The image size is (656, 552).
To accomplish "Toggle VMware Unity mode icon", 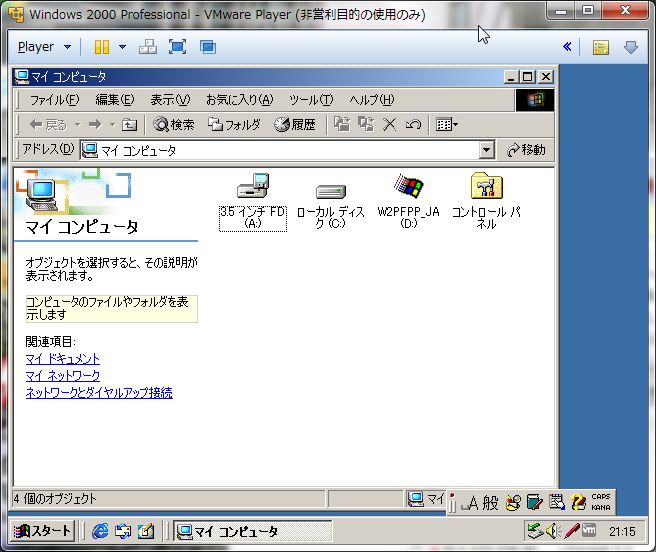I will coord(208,47).
